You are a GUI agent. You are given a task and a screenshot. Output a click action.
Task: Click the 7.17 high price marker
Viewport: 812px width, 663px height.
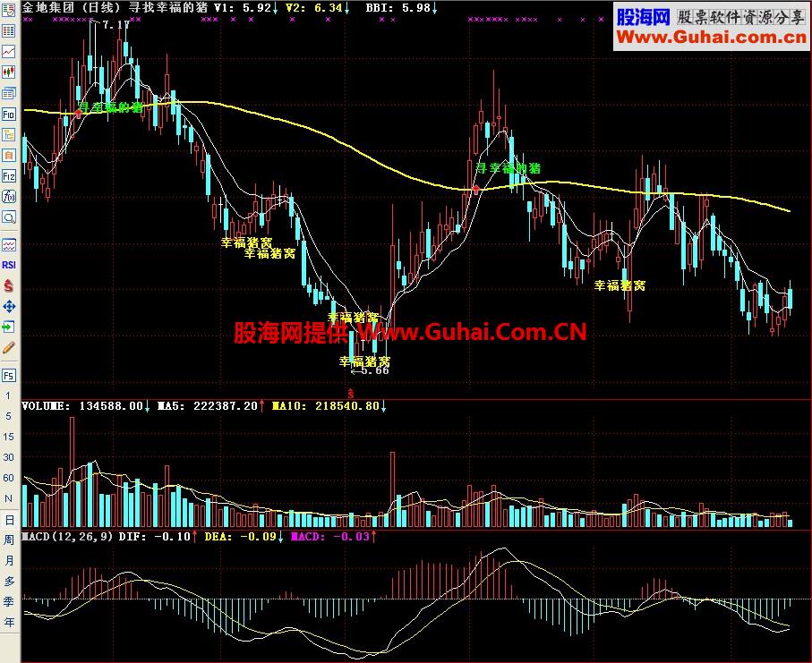[115, 24]
